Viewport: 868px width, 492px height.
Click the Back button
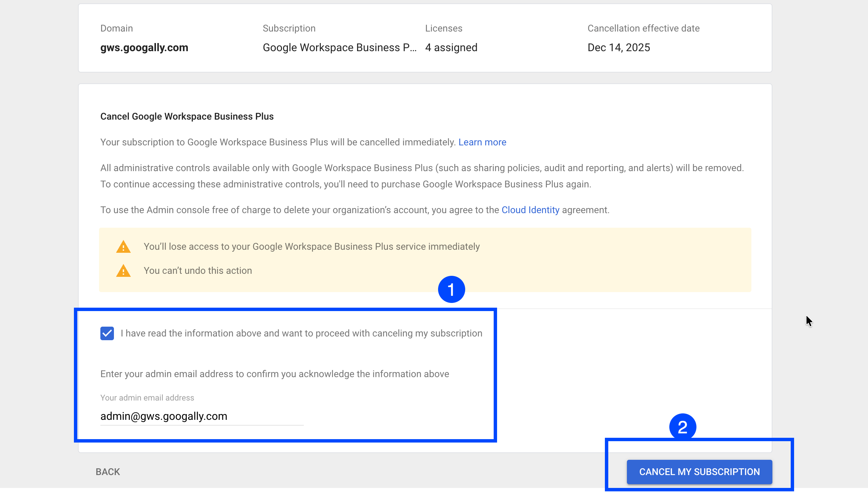108,472
